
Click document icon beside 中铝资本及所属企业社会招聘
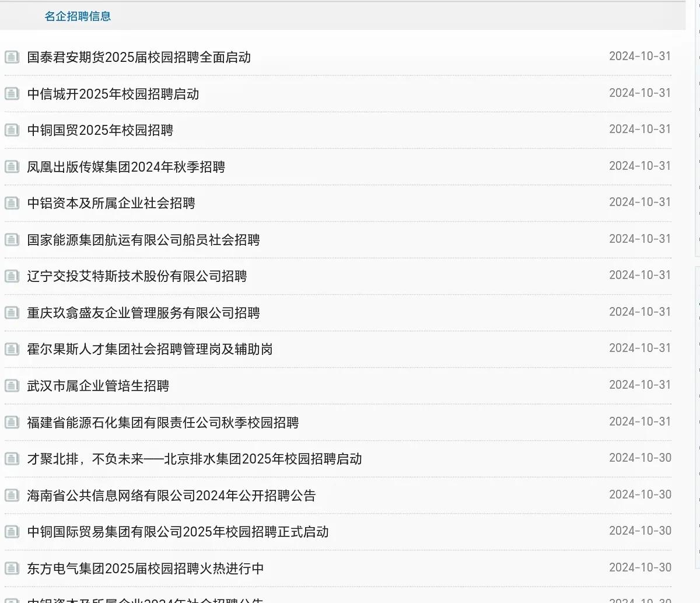[12, 203]
